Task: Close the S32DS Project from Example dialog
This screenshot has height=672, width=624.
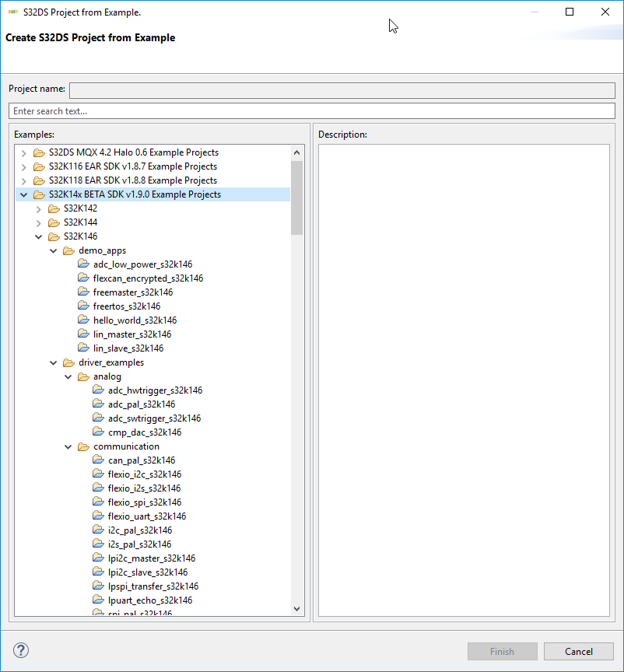Action: click(605, 12)
